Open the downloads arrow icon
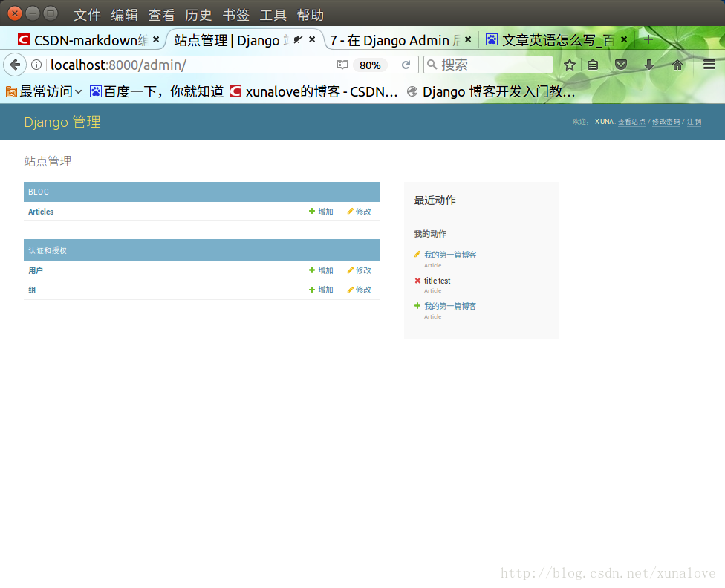Screen dimensions: 725x588 click(x=649, y=65)
